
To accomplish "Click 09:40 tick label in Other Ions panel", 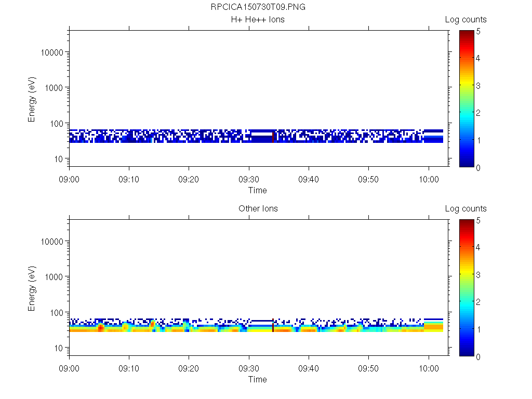I will click(x=309, y=368).
